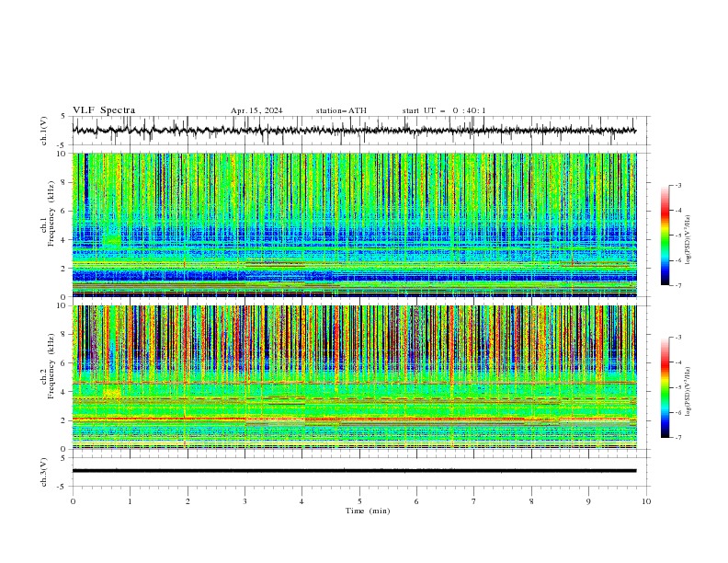Click the ch.1 colorbar 'log(PSD)(V²/Hz)' label
Screen dimensions: 728x563
click(688, 240)
